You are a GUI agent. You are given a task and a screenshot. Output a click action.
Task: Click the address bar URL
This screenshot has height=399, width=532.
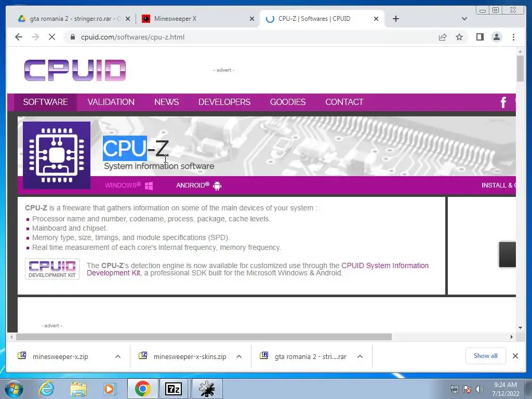point(132,37)
